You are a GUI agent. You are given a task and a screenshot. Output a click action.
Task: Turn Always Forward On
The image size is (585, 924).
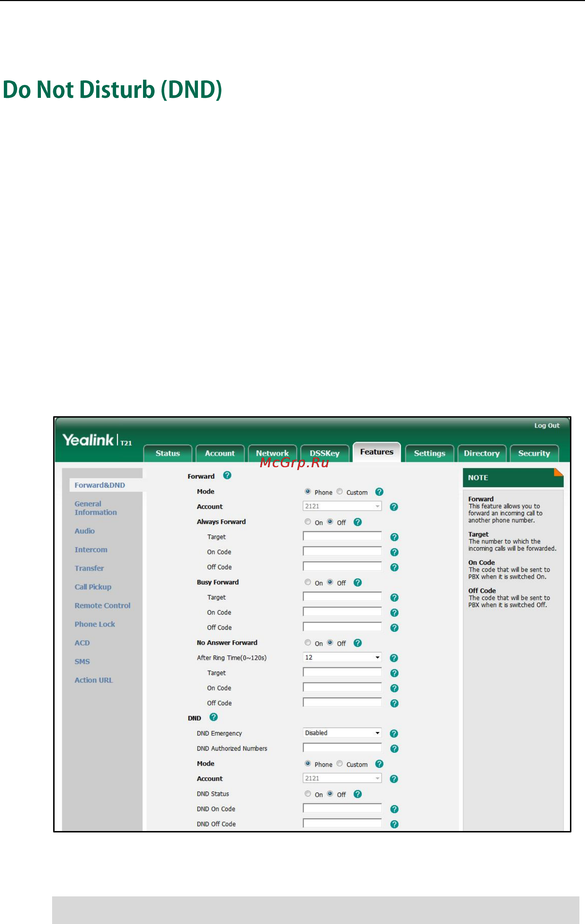point(307,521)
